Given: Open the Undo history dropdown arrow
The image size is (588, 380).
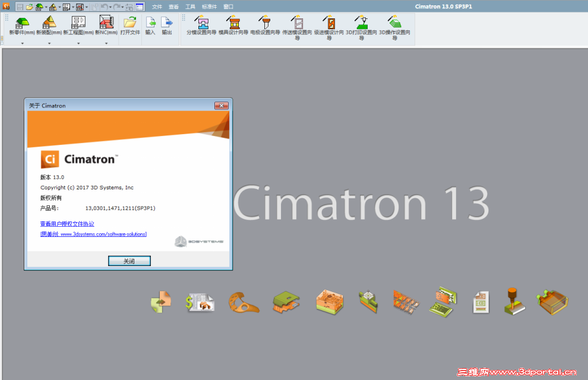Looking at the screenshot, I should click(x=110, y=7).
